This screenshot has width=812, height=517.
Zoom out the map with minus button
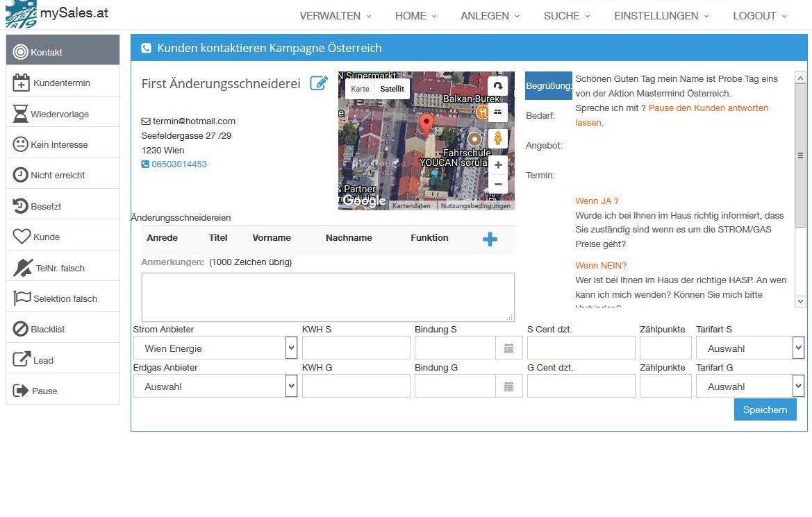497,185
